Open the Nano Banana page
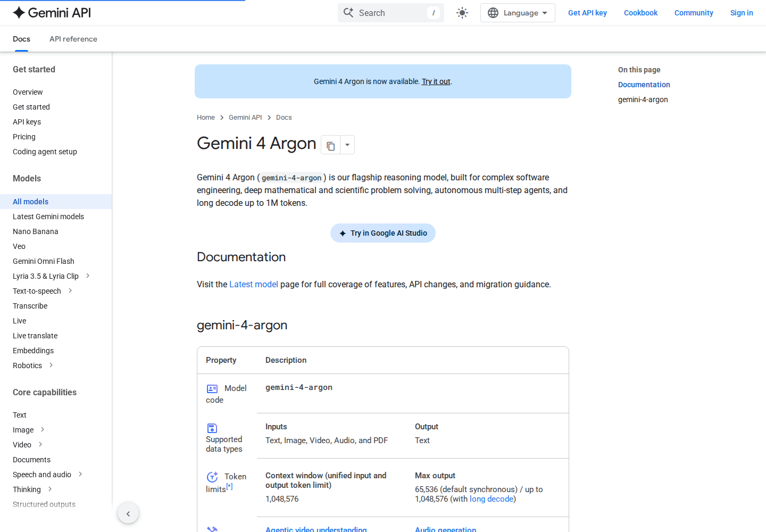Viewport: 766px width, 532px height. (x=36, y=231)
